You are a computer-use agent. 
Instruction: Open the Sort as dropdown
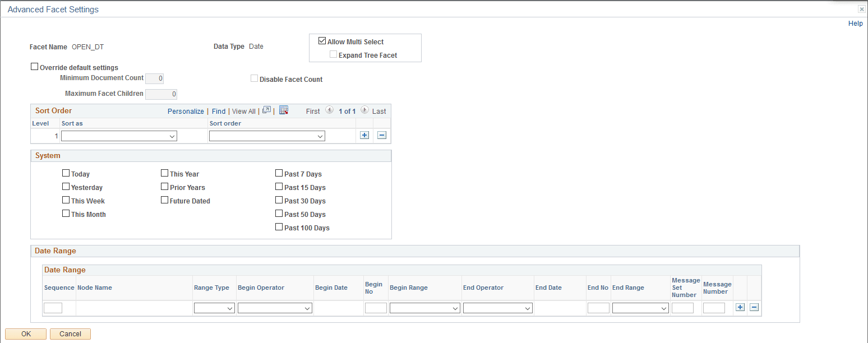coord(119,136)
